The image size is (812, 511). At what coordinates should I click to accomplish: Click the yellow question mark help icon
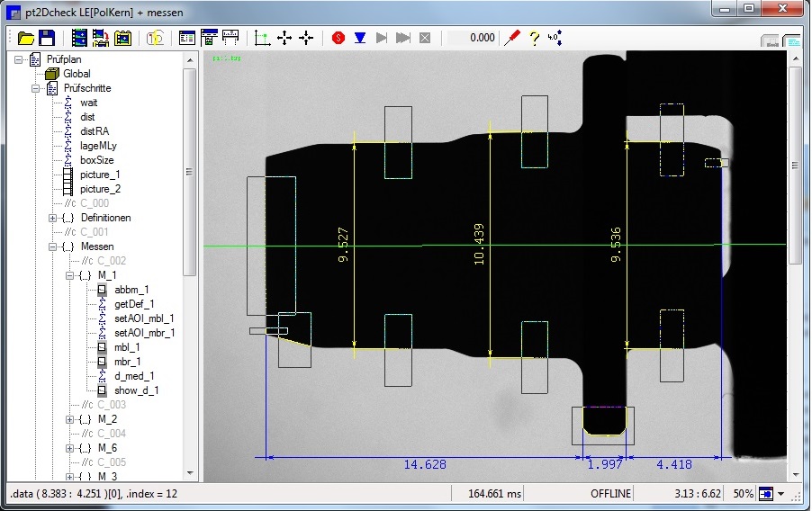pyautogui.click(x=534, y=38)
